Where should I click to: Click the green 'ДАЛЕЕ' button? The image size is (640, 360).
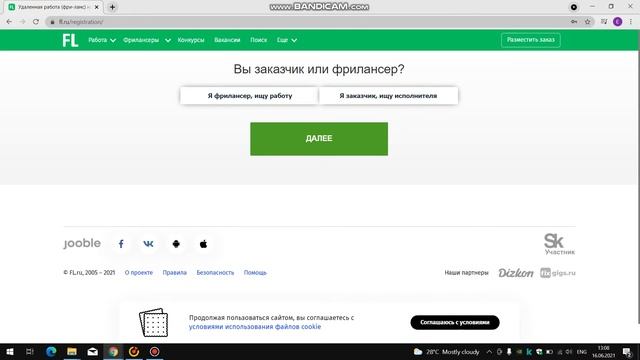click(x=319, y=139)
